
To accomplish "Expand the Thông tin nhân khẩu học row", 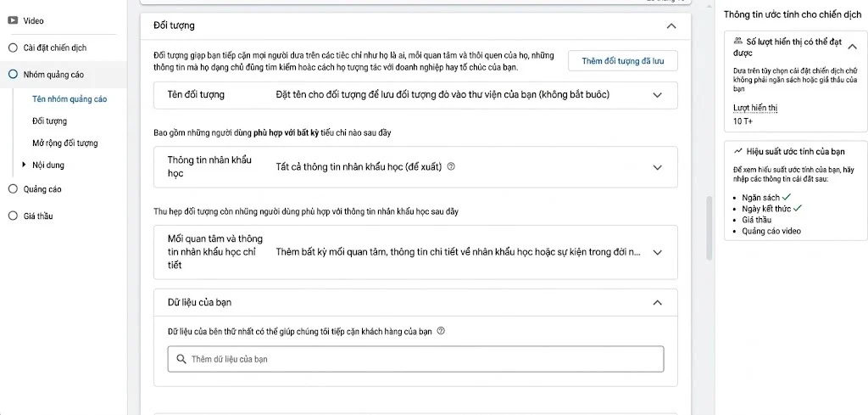I will [657, 167].
